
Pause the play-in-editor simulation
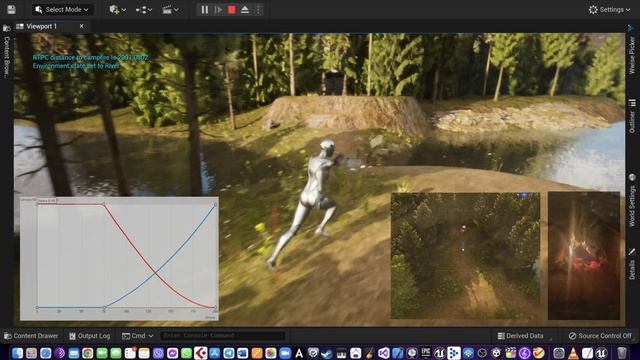205,9
